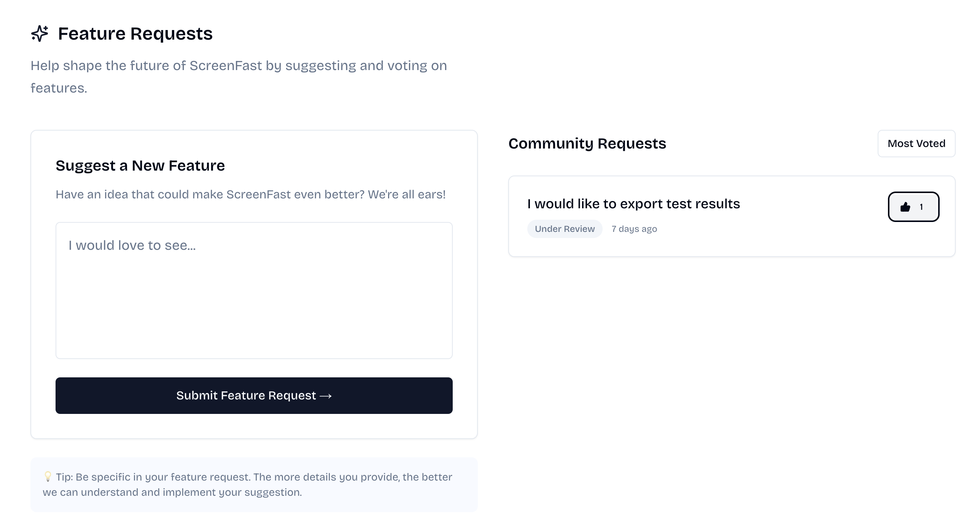
Task: Click the Community Requests heading
Action: pyautogui.click(x=587, y=144)
